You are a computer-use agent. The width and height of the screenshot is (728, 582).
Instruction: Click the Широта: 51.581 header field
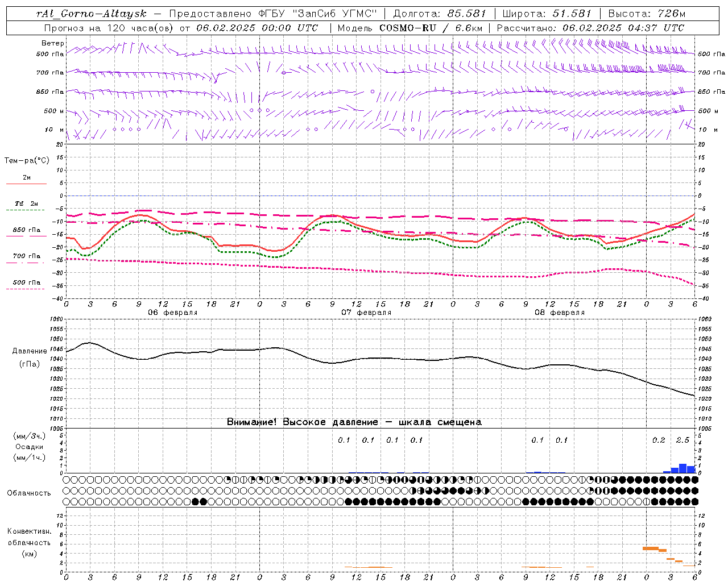click(547, 14)
